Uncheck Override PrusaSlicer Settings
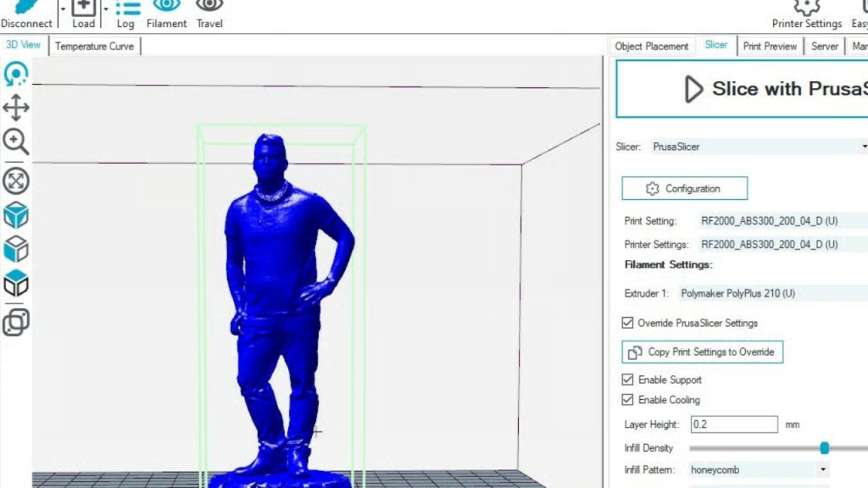The image size is (868, 488). pyautogui.click(x=627, y=323)
